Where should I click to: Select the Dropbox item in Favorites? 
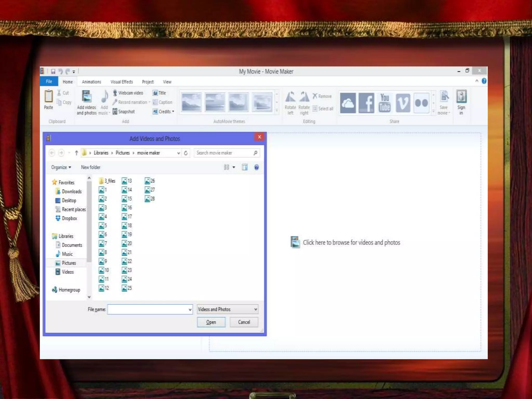69,218
